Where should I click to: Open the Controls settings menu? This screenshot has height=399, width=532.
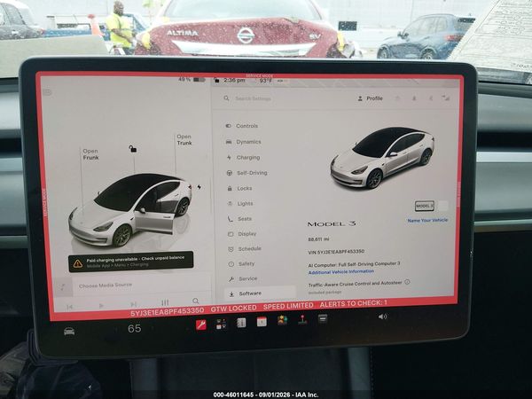click(242, 126)
